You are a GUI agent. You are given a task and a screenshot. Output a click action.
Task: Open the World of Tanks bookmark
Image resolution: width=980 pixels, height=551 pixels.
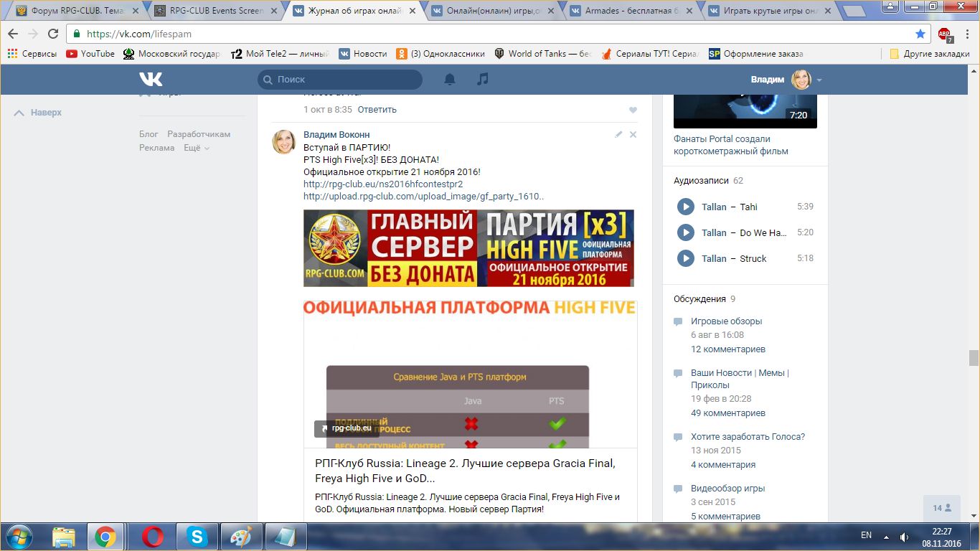point(543,54)
